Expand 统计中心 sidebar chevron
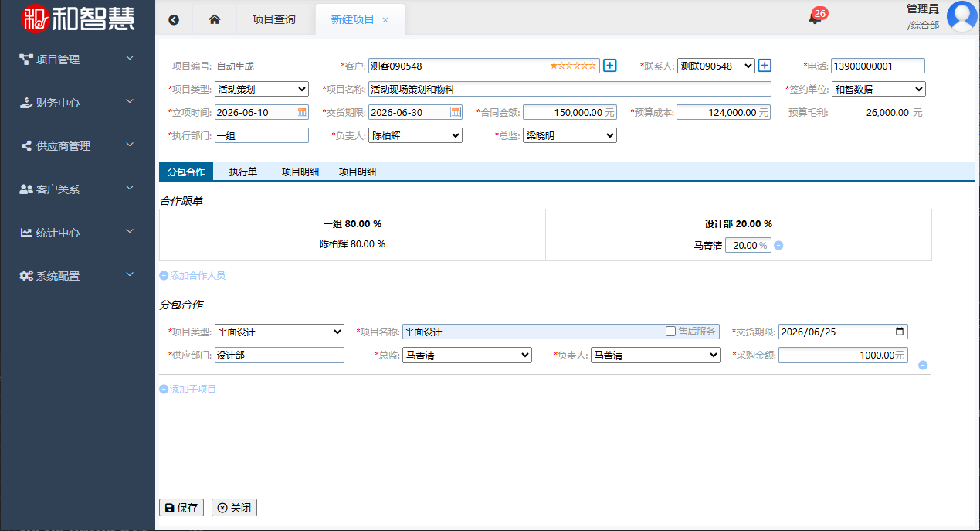This screenshot has height=531, width=980. point(130,231)
